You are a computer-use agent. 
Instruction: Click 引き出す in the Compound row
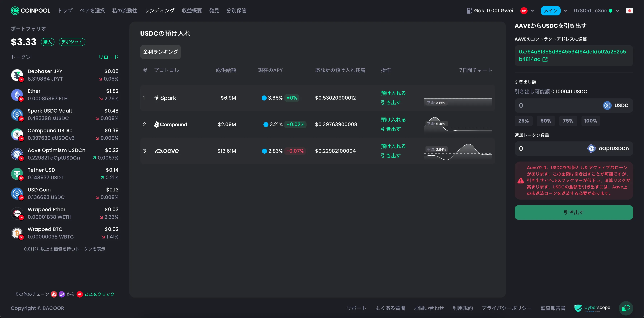[x=391, y=129]
